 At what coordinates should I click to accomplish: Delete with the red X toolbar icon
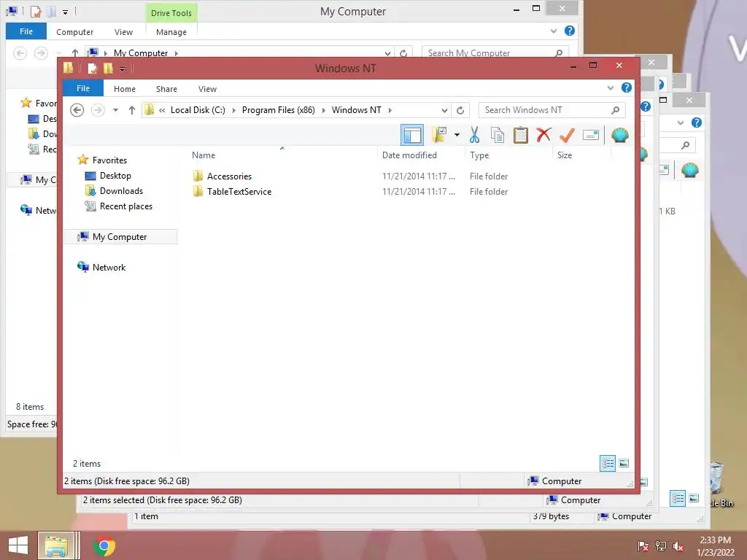click(x=543, y=135)
